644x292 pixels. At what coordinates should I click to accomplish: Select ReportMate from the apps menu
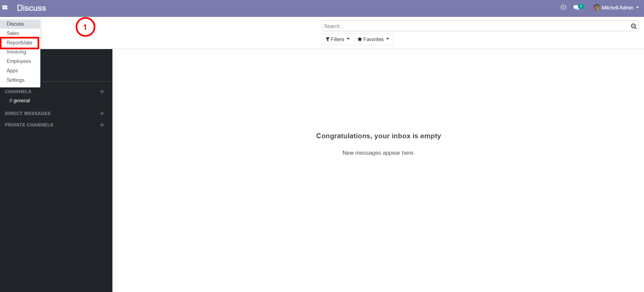pyautogui.click(x=20, y=43)
